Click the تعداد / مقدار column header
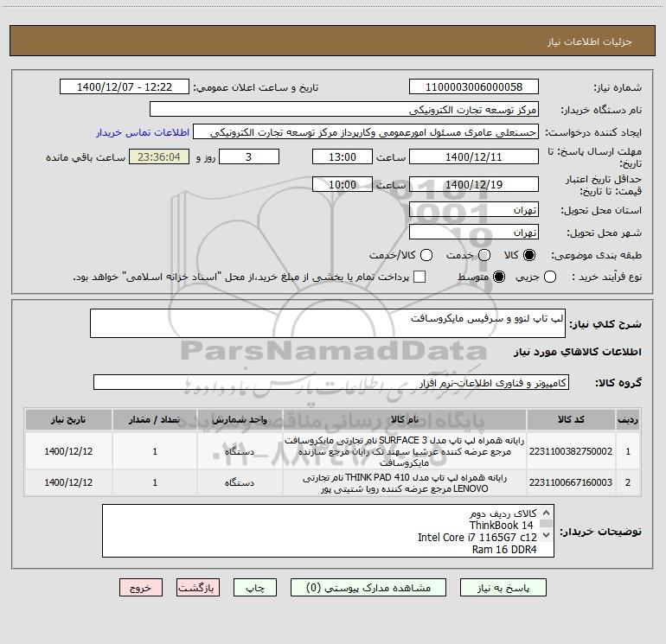The height and width of the screenshot is (644, 666). (155, 419)
